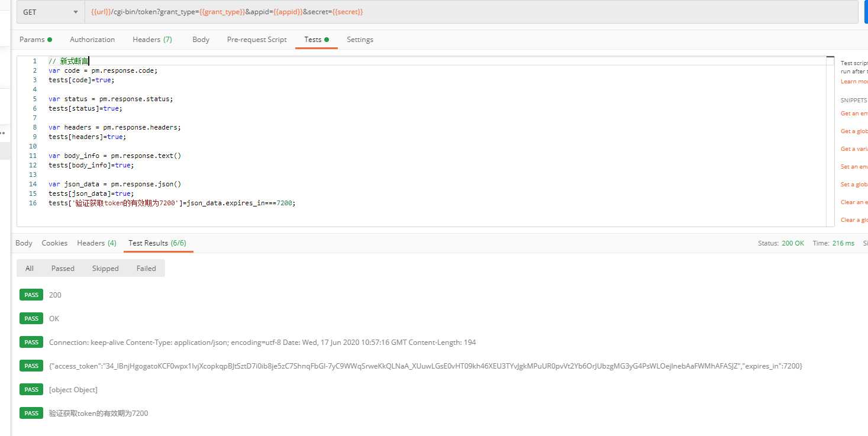Image resolution: width=868 pixels, height=436 pixels.
Task: Open the response Headers (4) tab
Action: tap(96, 243)
